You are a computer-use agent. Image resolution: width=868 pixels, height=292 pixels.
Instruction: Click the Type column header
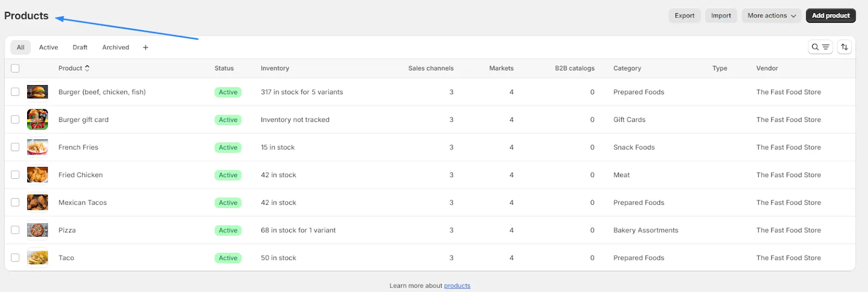720,68
